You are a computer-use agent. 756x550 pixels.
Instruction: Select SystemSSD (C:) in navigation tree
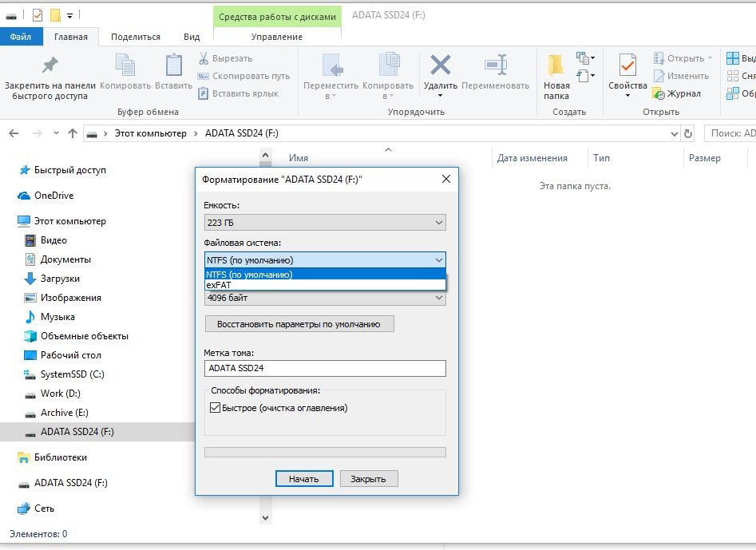pyautogui.click(x=72, y=374)
